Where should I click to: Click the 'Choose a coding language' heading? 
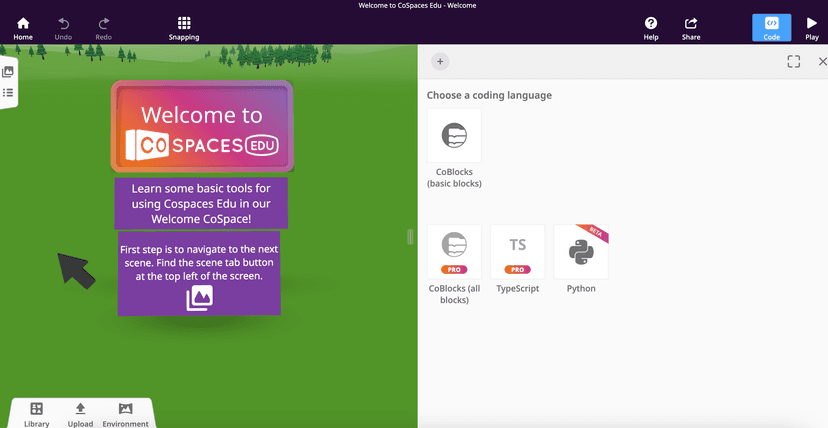coord(489,95)
